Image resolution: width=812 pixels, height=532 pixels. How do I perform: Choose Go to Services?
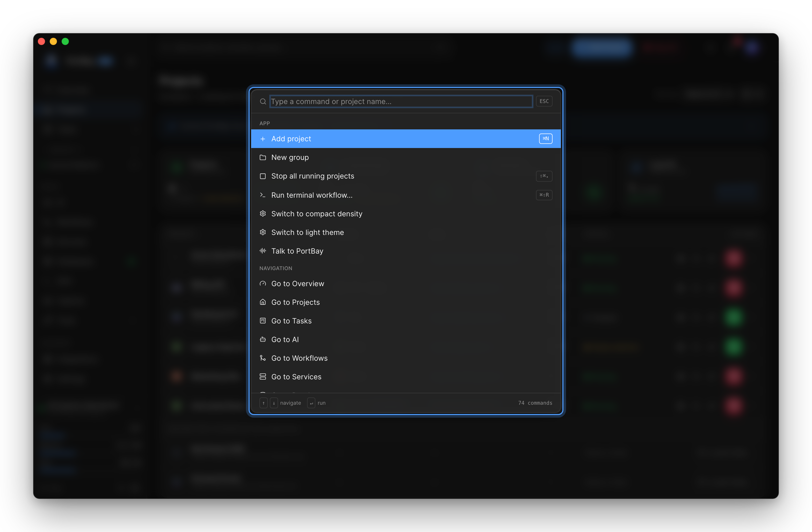coord(406,377)
